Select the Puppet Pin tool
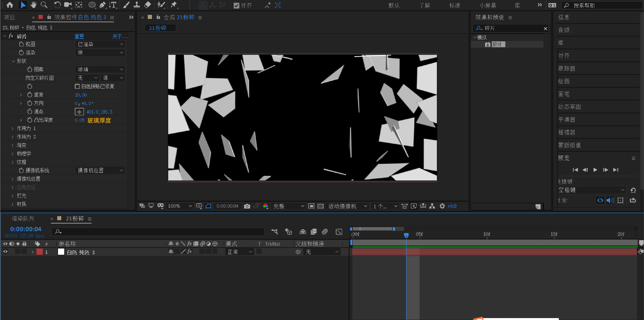Viewport: 644px width, 320px height. tap(174, 5)
